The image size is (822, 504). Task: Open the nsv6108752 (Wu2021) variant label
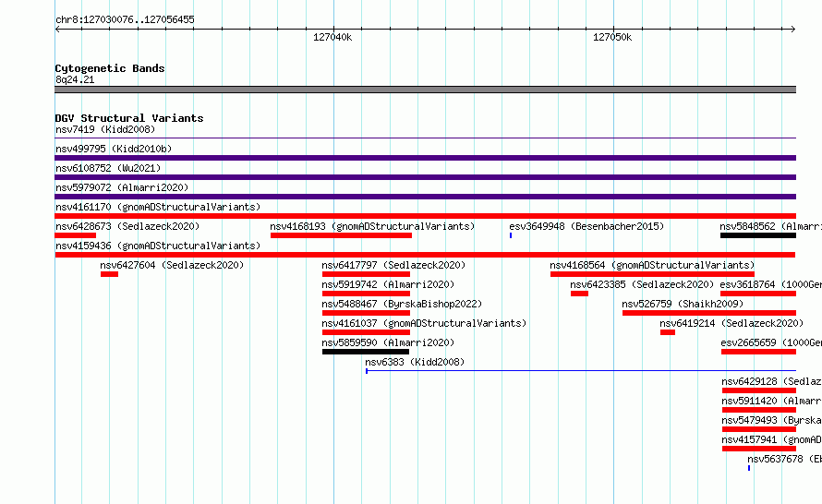pyautogui.click(x=108, y=168)
